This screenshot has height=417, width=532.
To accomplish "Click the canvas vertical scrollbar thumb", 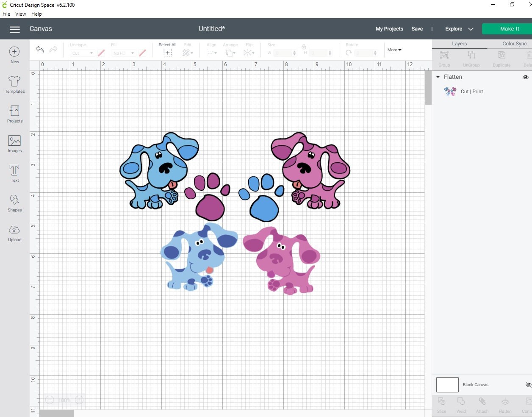I will (428, 87).
